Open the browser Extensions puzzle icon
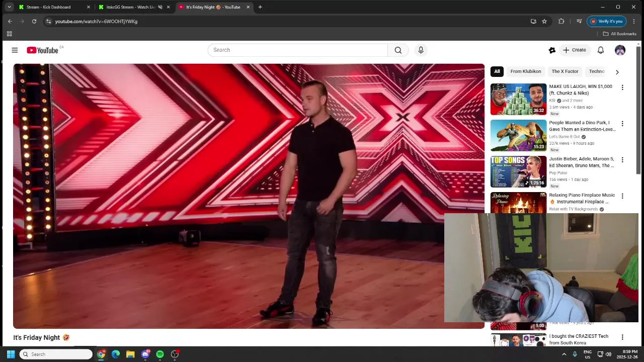Image resolution: width=644 pixels, height=362 pixels. (x=561, y=21)
